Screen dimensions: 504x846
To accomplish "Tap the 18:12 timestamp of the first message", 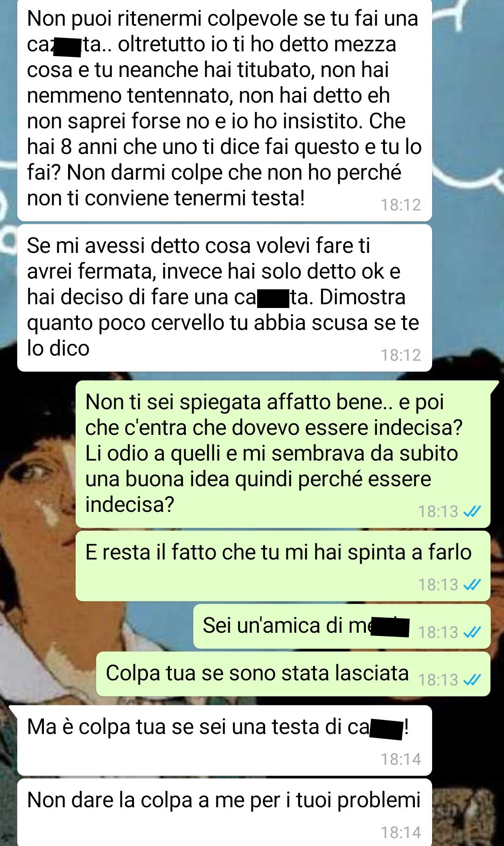I will pos(401,205).
